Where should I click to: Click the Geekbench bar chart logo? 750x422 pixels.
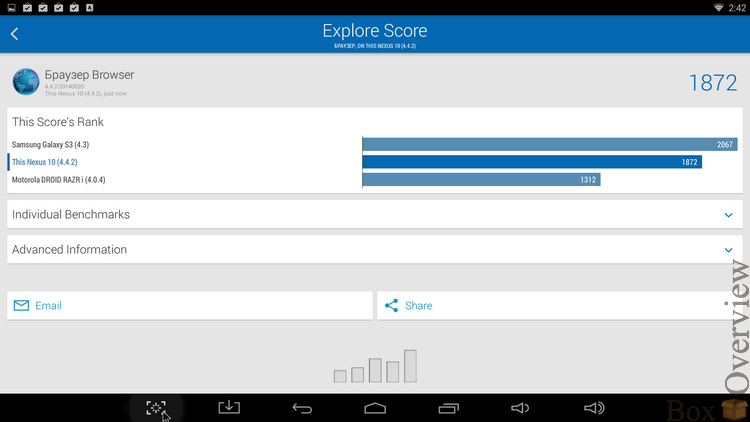click(375, 366)
